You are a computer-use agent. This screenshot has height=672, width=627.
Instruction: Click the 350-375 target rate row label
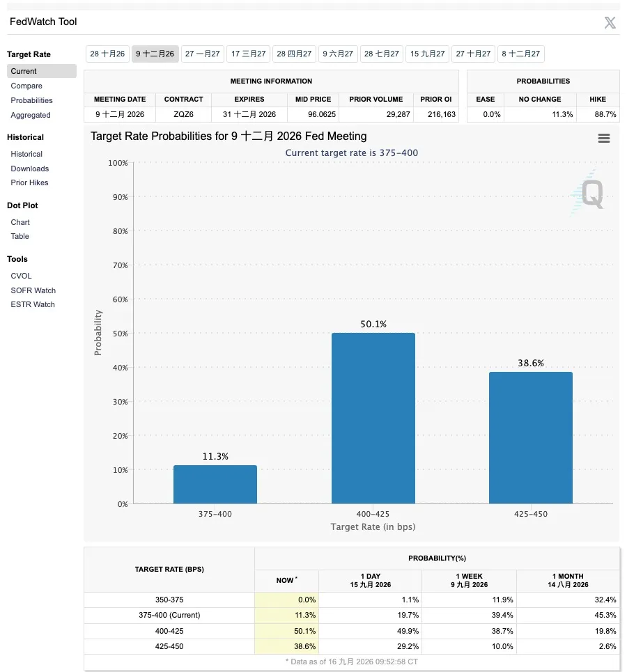click(169, 600)
